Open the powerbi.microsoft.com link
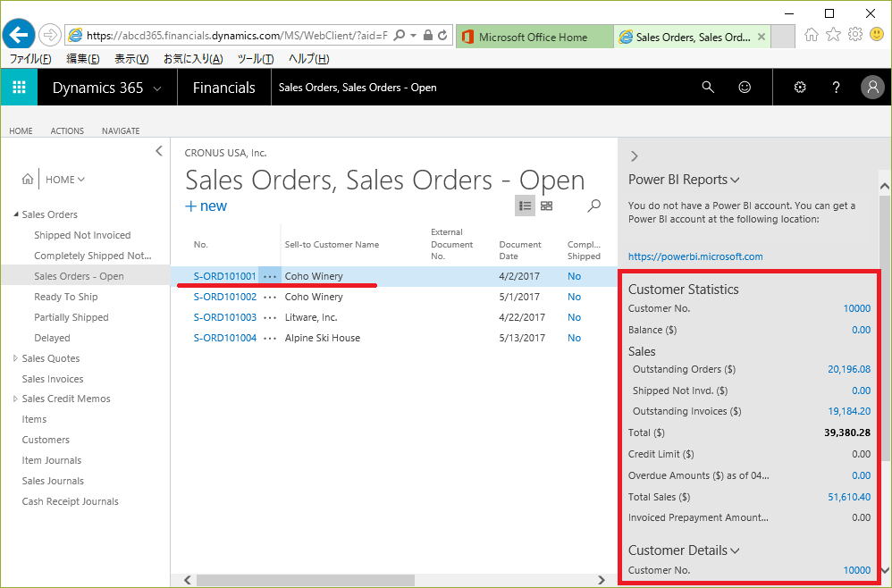 695,256
